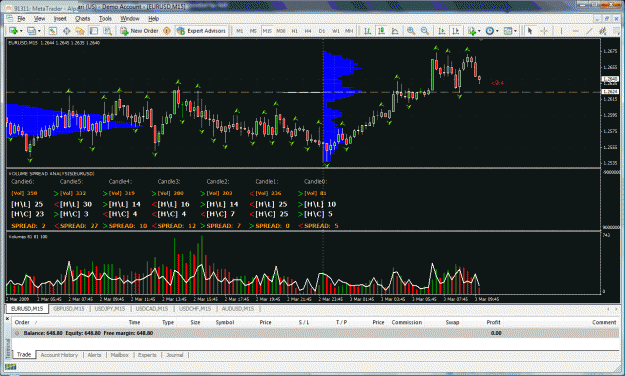Open the Charts menu
Screen dimensions: 625x376
tap(83, 18)
